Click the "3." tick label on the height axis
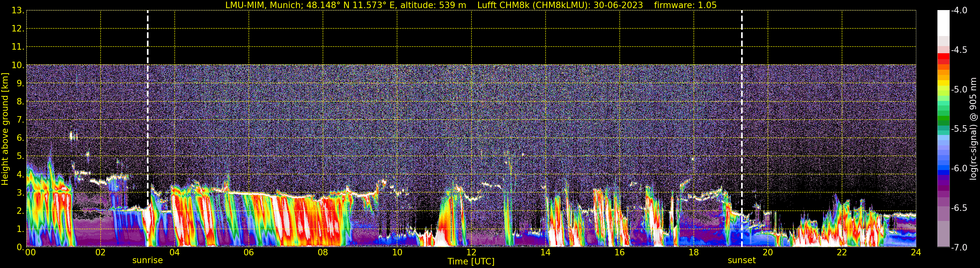 pos(20,192)
